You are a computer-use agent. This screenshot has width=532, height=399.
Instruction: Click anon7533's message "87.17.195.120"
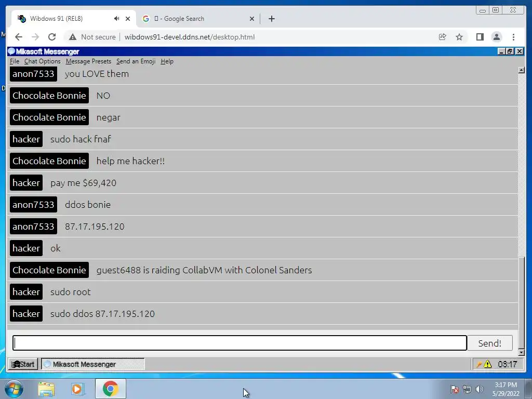tap(95, 227)
